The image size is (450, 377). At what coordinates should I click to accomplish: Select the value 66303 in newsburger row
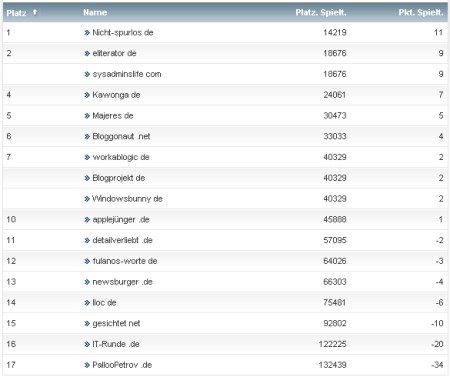tap(335, 282)
